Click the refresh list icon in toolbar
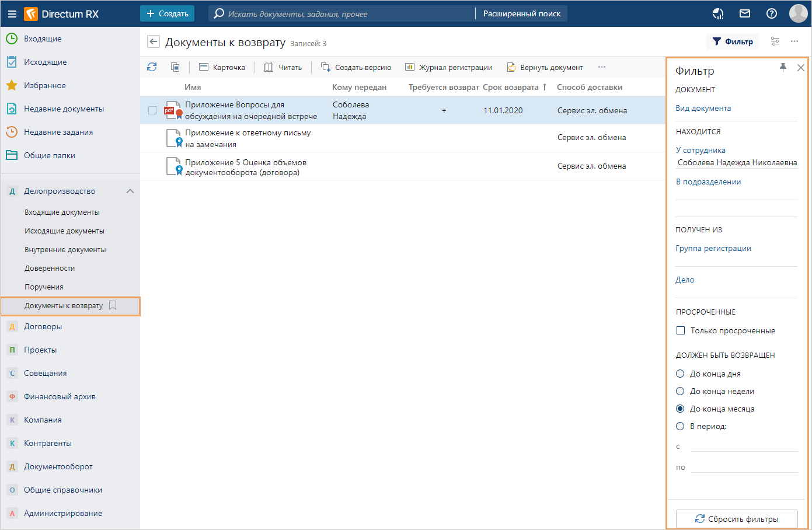Image resolution: width=812 pixels, height=530 pixels. pyautogui.click(x=152, y=67)
